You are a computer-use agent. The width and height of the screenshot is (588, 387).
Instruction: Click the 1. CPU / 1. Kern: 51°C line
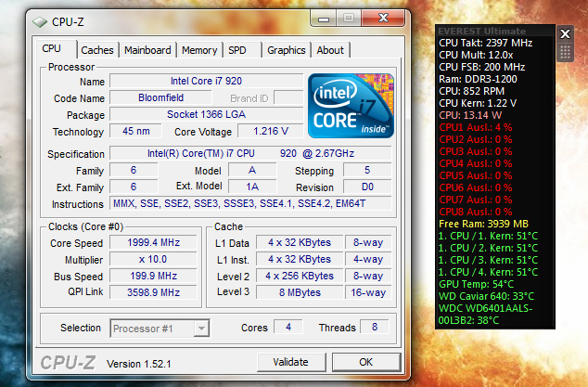pyautogui.click(x=488, y=236)
